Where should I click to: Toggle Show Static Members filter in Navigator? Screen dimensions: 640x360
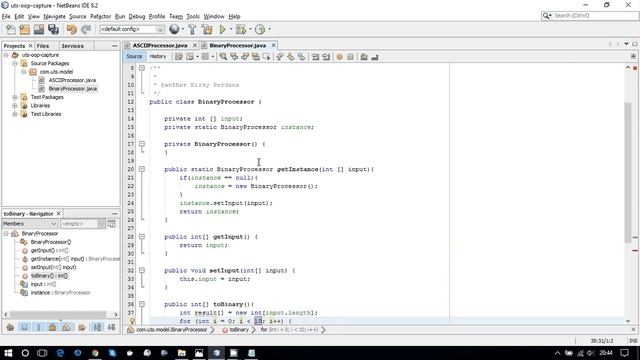click(x=39, y=327)
